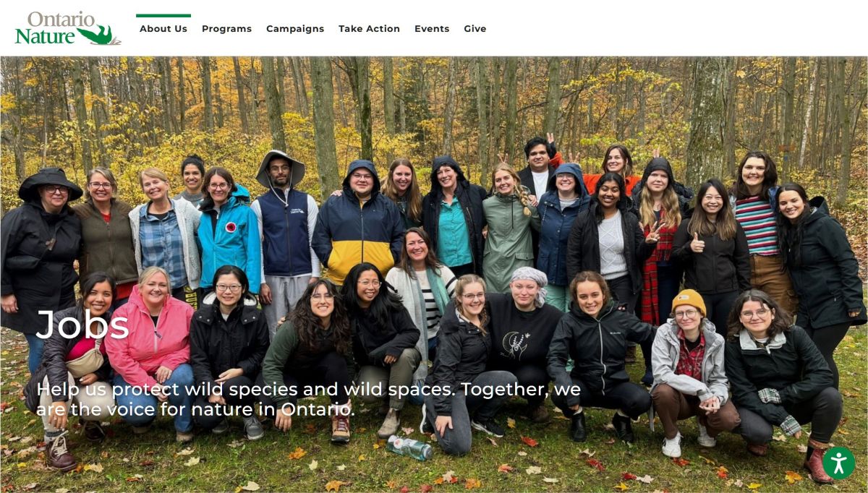Click the staff group hero photo
Image resolution: width=868 pixels, height=493 pixels.
tap(434, 275)
